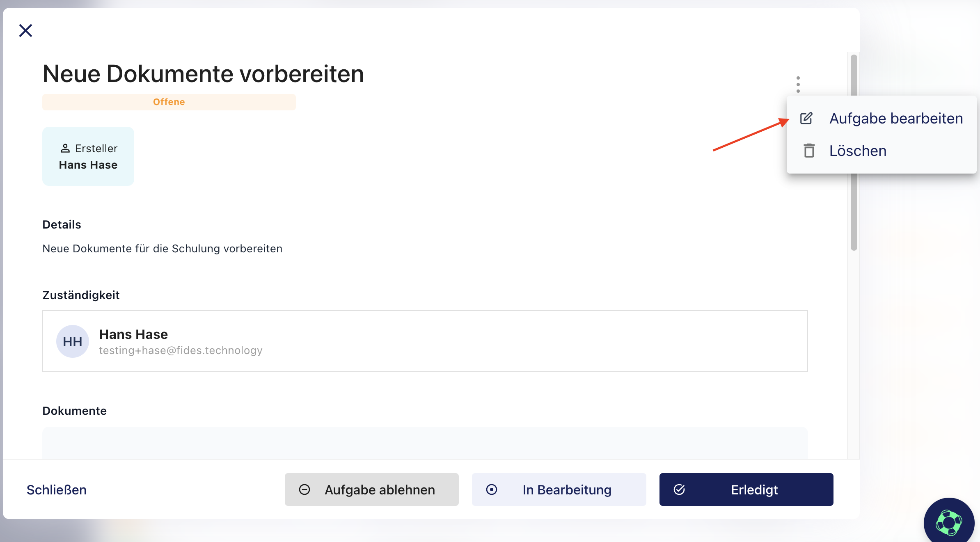Click the in-progress dot circle icon
Image resolution: width=980 pixels, height=542 pixels.
(x=491, y=489)
